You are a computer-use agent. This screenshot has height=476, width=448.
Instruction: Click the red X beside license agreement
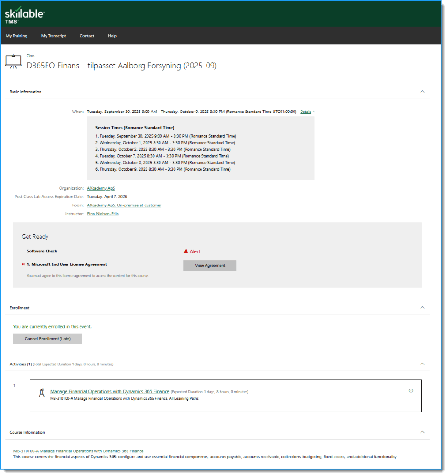point(23,264)
